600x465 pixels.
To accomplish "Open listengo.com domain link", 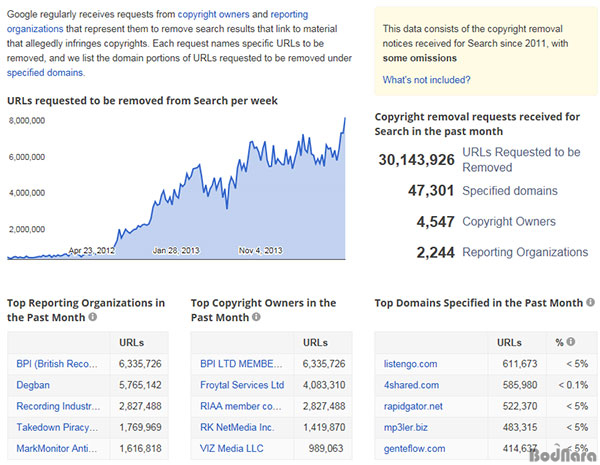I will (x=410, y=364).
